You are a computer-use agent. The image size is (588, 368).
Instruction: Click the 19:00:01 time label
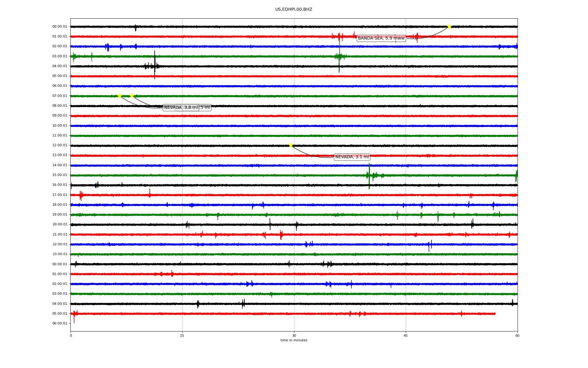[x=60, y=215]
